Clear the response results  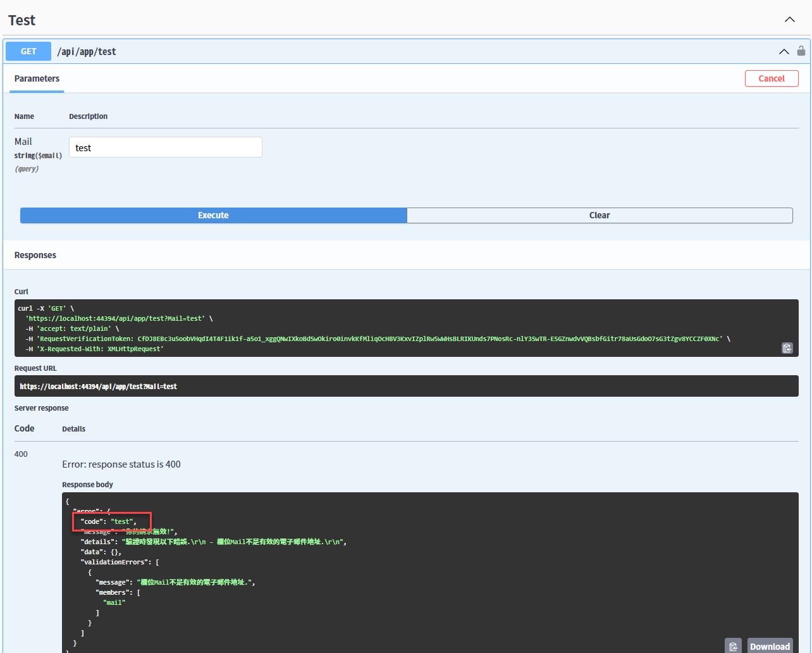(x=599, y=215)
